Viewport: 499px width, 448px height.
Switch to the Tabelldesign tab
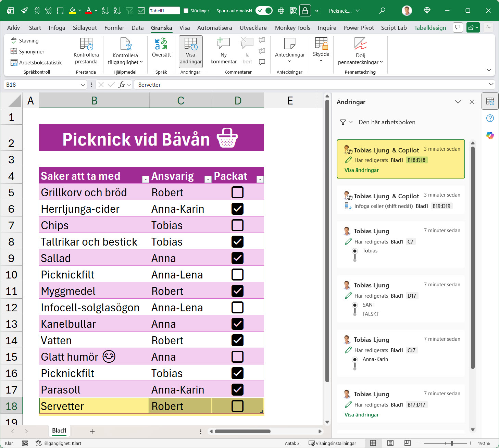point(430,28)
